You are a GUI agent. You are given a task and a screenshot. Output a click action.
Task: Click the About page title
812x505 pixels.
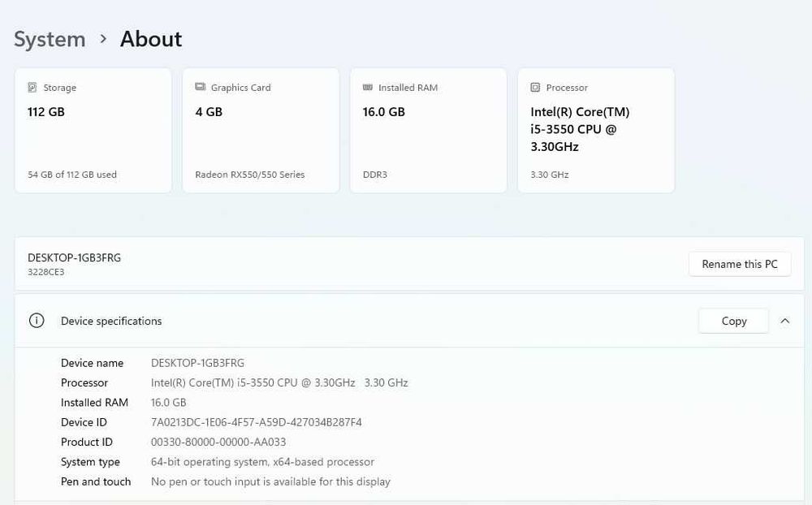[x=151, y=39]
